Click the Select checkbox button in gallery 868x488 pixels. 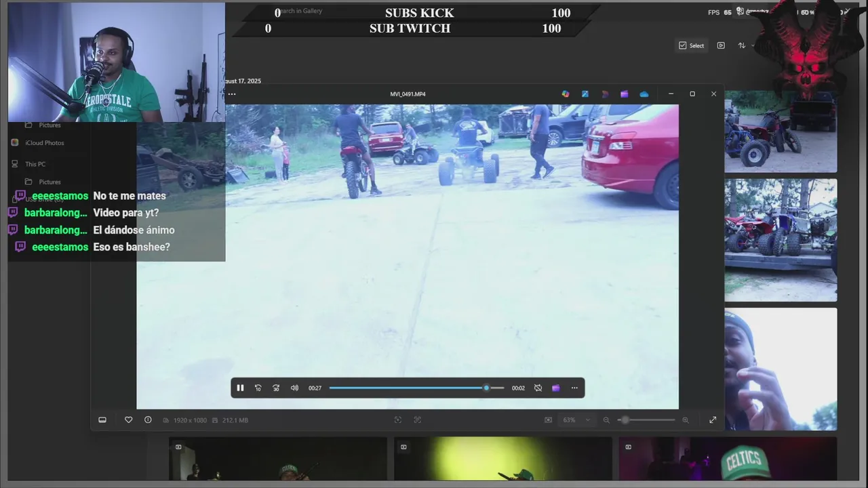[691, 45]
